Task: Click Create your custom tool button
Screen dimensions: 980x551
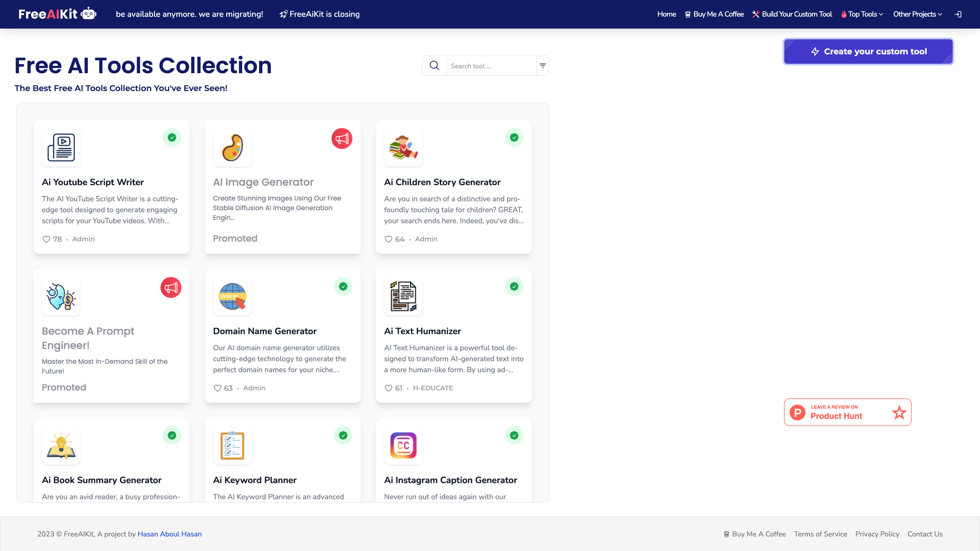Action: click(x=868, y=51)
